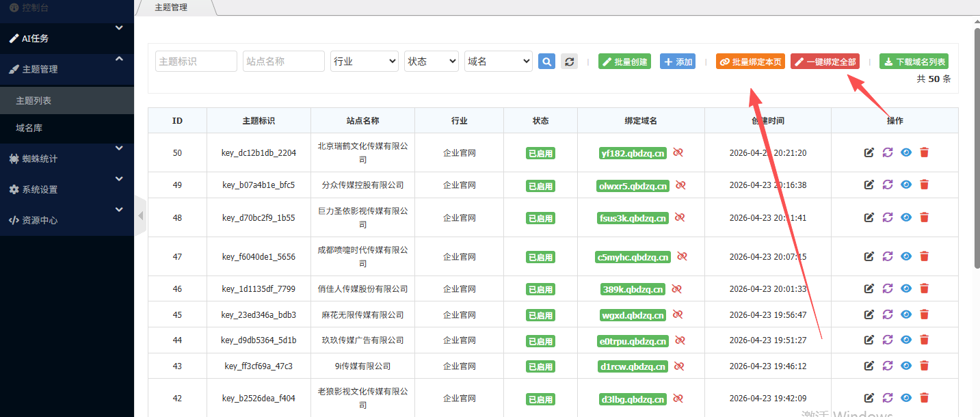Click the 主题标识 search input field

[x=196, y=61]
